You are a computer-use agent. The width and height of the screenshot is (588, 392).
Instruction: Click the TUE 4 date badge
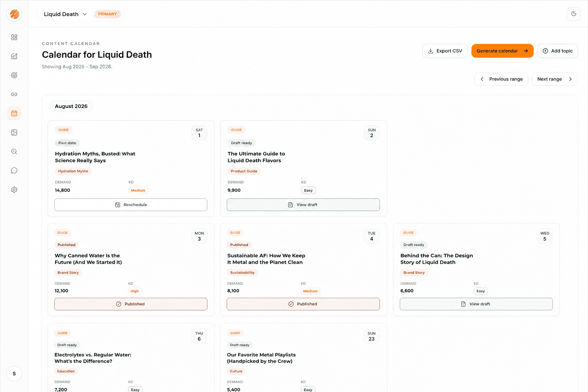point(371,236)
